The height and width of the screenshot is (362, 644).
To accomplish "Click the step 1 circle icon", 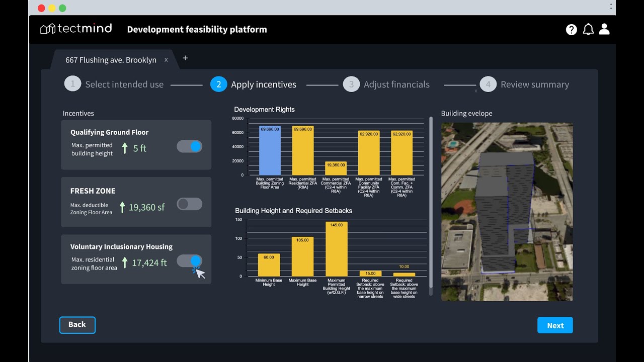I will (72, 84).
